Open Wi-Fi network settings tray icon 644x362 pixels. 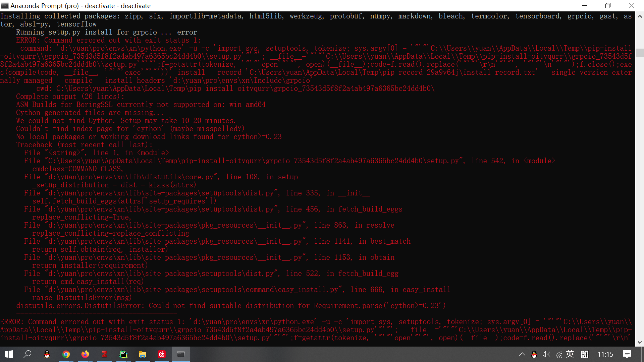click(x=558, y=354)
